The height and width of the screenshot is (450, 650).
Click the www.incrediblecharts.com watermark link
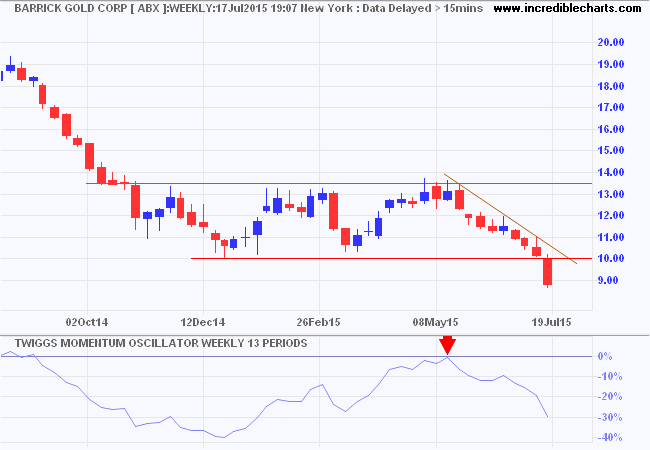(568, 8)
